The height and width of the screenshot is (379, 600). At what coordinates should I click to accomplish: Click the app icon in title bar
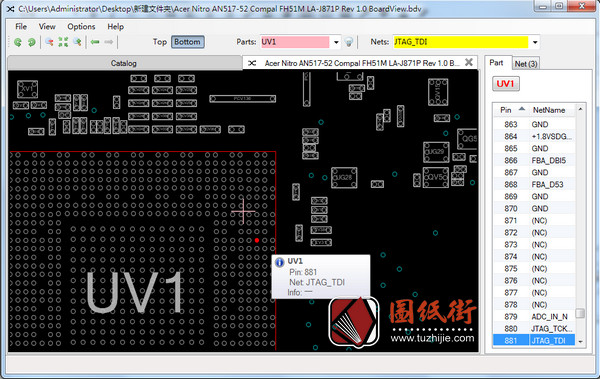coord(11,9)
